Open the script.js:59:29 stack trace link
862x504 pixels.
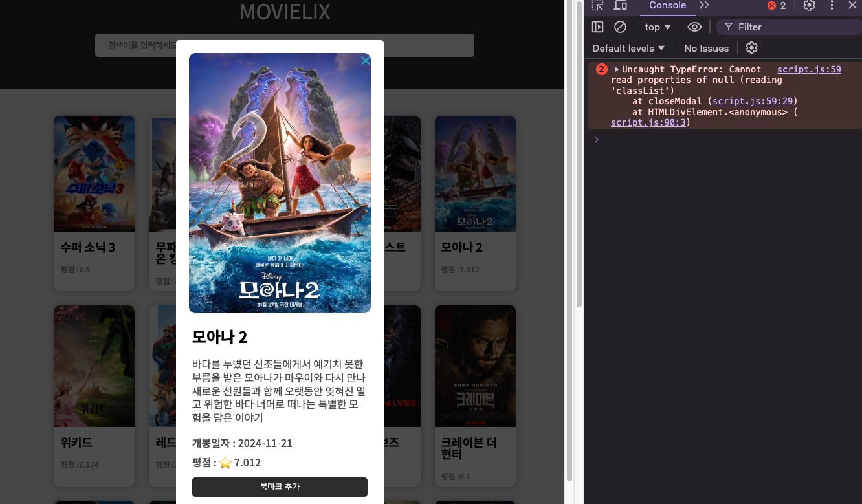pyautogui.click(x=753, y=101)
